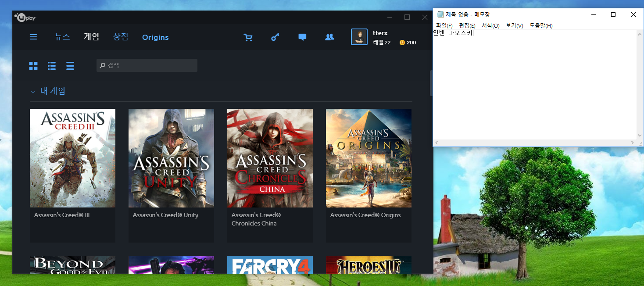Click the gold coin Units icon
Screen dimensions: 644x286
(402, 43)
